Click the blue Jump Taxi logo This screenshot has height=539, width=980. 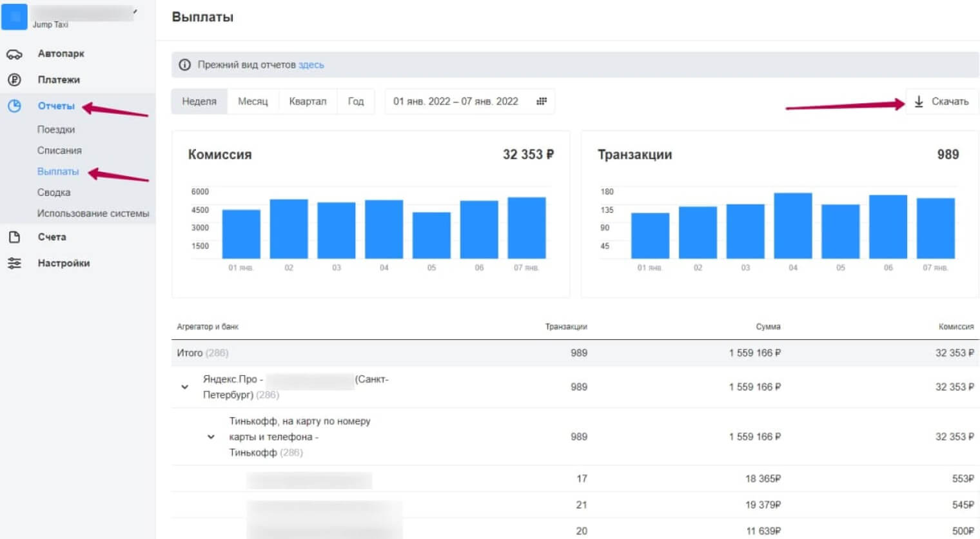pos(14,17)
